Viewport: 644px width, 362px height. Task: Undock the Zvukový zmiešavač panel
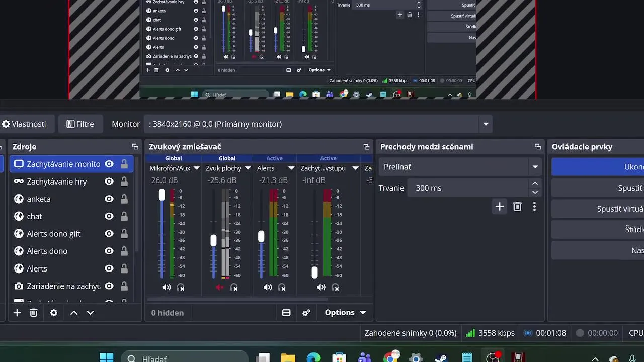(x=366, y=147)
